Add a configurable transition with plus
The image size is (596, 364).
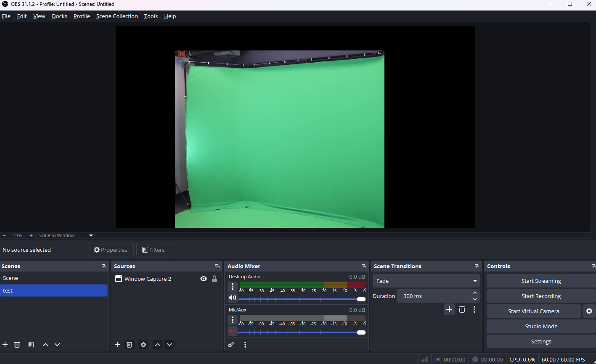449,309
